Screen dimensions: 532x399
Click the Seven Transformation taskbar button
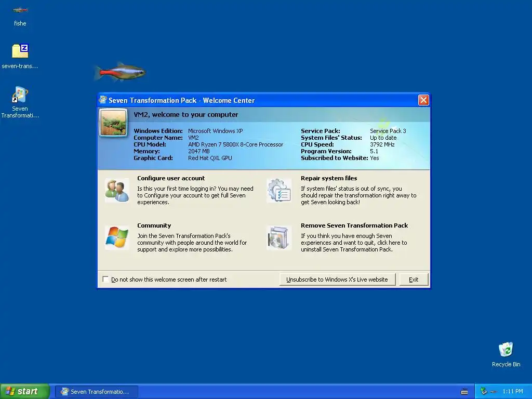click(x=96, y=392)
